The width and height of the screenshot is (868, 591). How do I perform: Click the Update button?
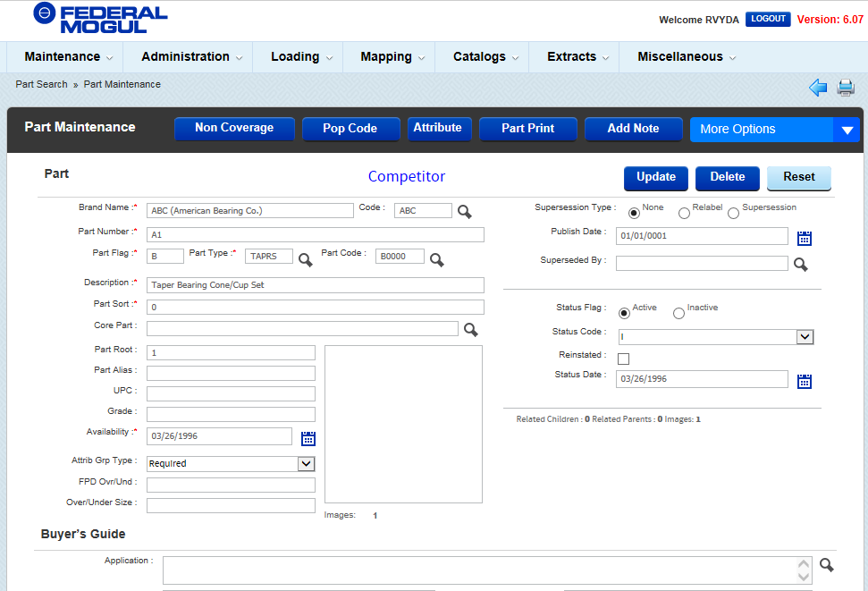click(x=656, y=178)
